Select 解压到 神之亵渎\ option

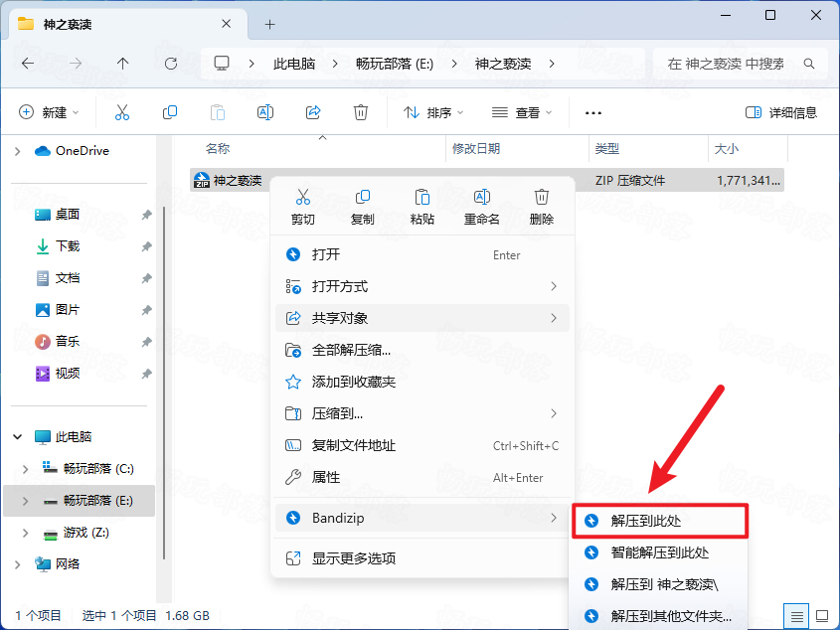click(x=660, y=584)
